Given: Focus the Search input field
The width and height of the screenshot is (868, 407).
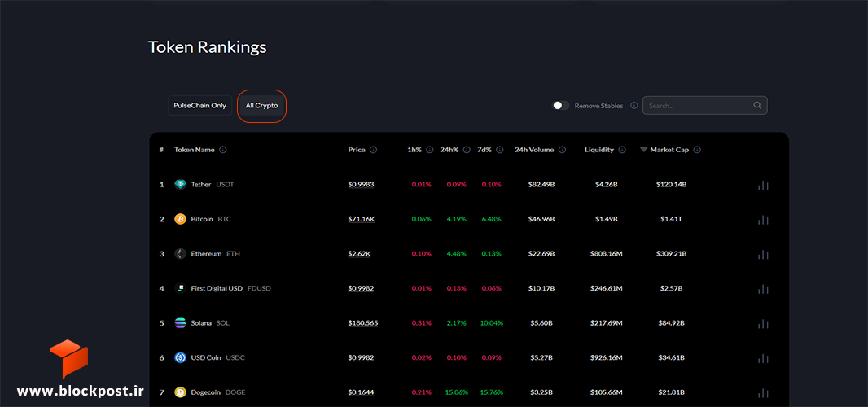Looking at the screenshot, I should click(704, 105).
